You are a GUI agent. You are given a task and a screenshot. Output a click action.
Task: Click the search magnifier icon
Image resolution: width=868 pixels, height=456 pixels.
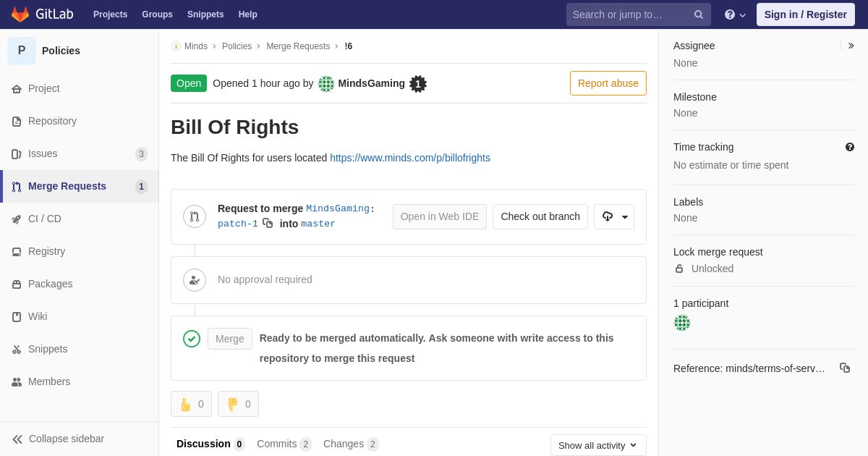pyautogui.click(x=699, y=14)
